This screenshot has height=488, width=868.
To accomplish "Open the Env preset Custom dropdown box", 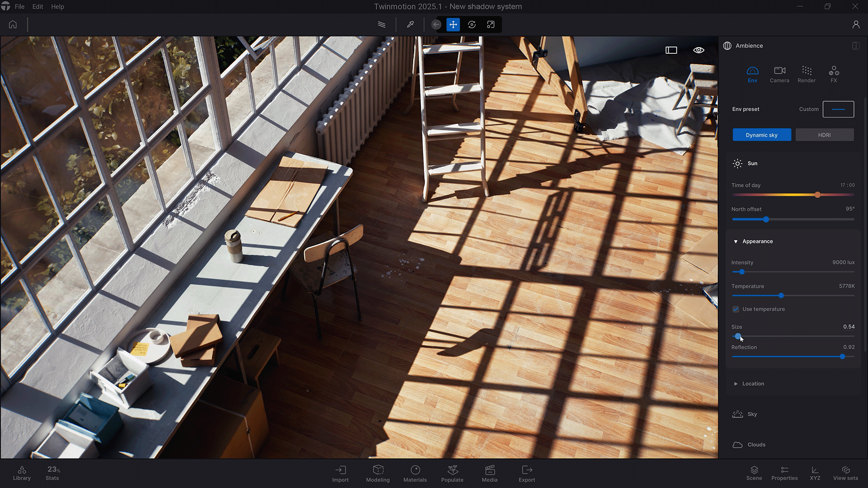I will 838,109.
